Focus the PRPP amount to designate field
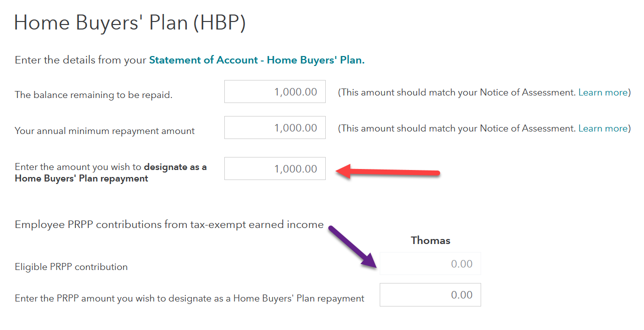 click(x=430, y=294)
